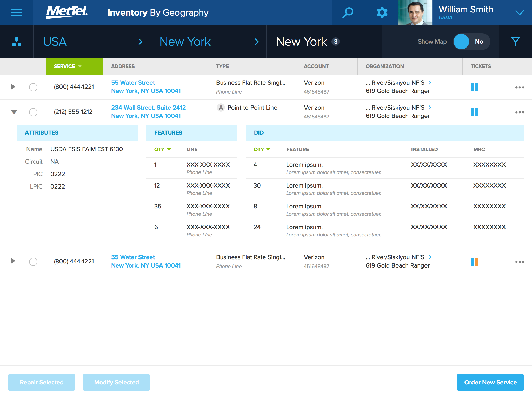Screen dimensions: 532x399
Task: Open 234 Wall Street, Suite 2412 address link
Action: tap(148, 108)
